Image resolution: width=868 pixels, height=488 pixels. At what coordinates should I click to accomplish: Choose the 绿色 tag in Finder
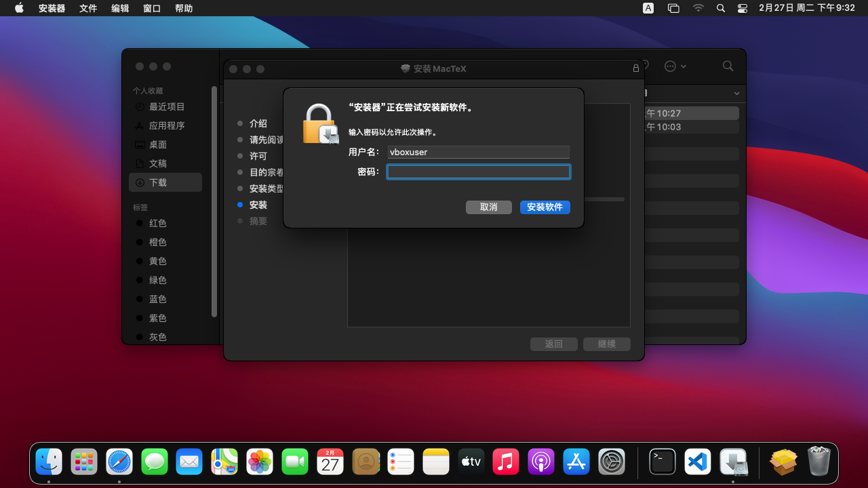pos(165,280)
